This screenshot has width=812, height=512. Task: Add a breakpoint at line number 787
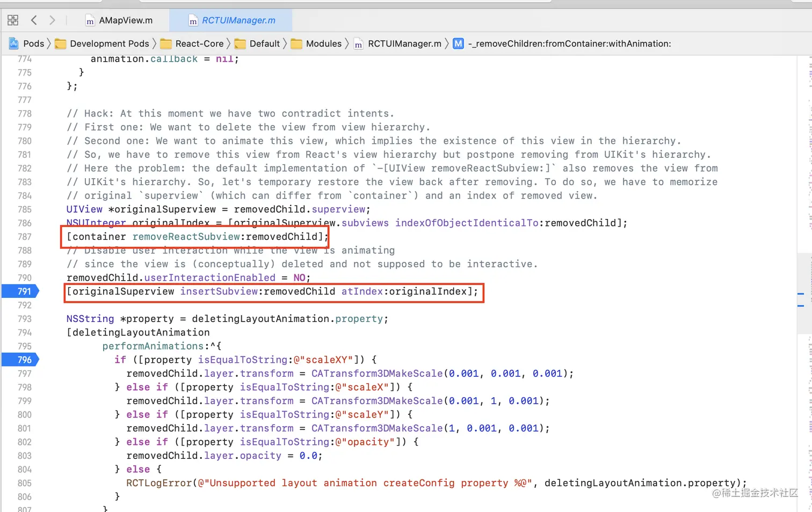[24, 237]
